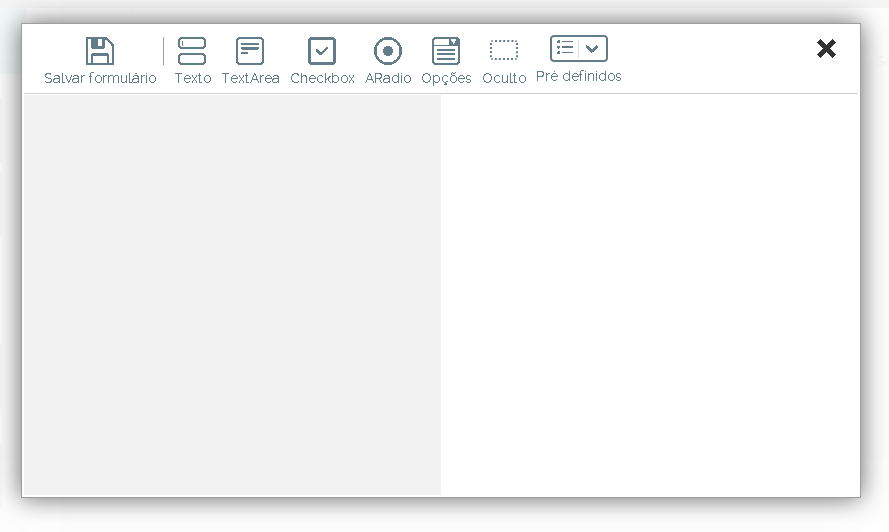Add an Opções select list icon
Image resolution: width=889 pixels, height=532 pixels.
[x=446, y=51]
